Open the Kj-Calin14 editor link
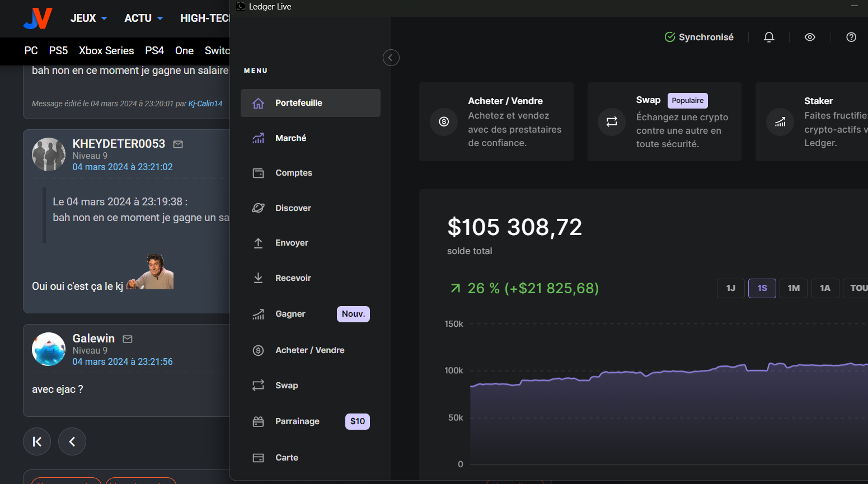The image size is (868, 484). pyautogui.click(x=205, y=104)
